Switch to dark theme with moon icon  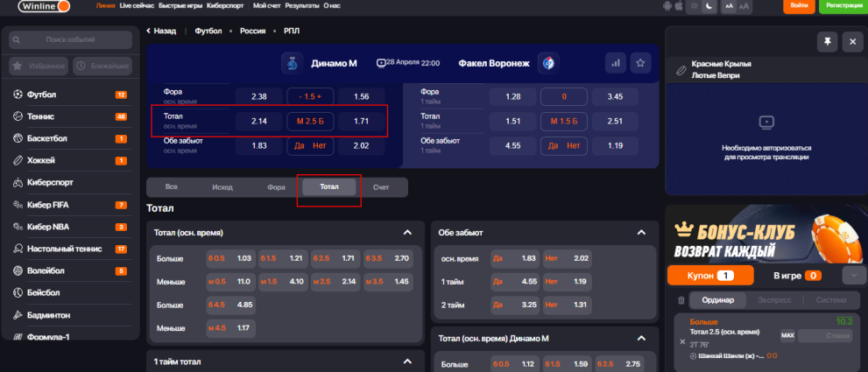pos(710,6)
